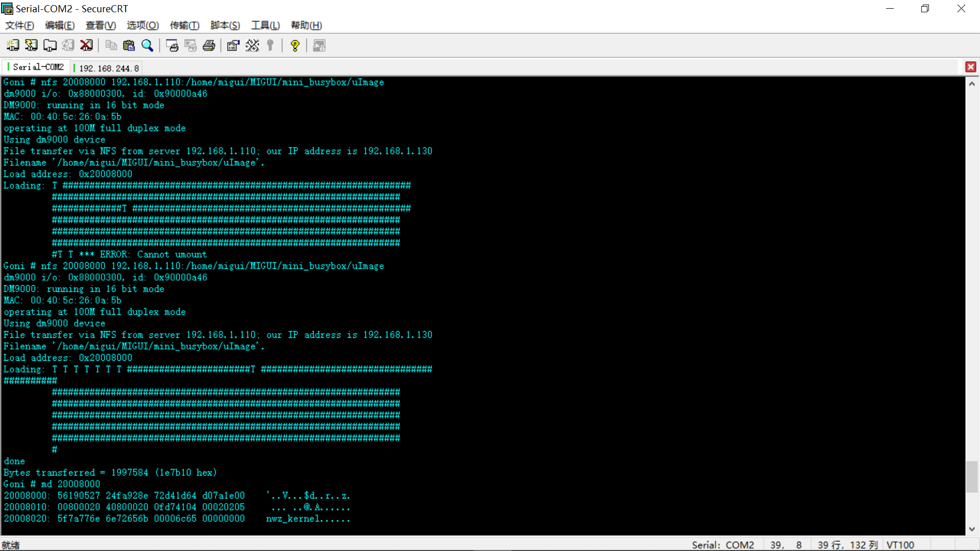980x551 pixels.
Task: Click the Paste clipboard icon
Action: point(129,45)
